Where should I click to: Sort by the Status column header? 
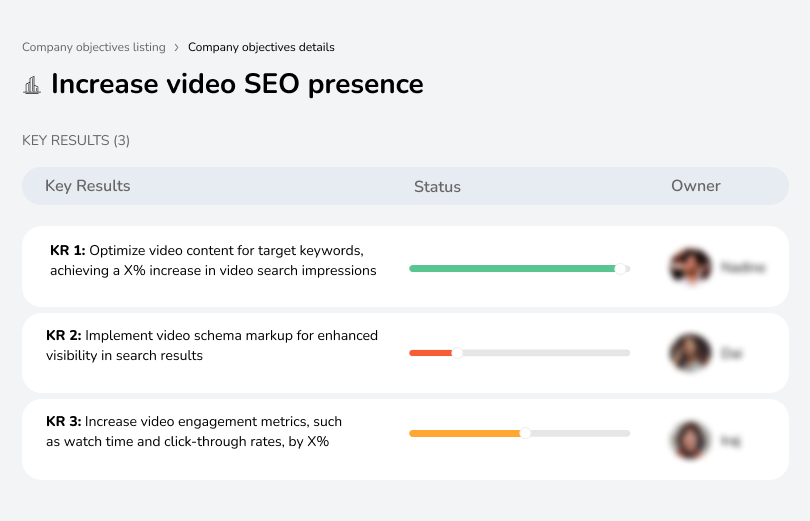click(437, 186)
